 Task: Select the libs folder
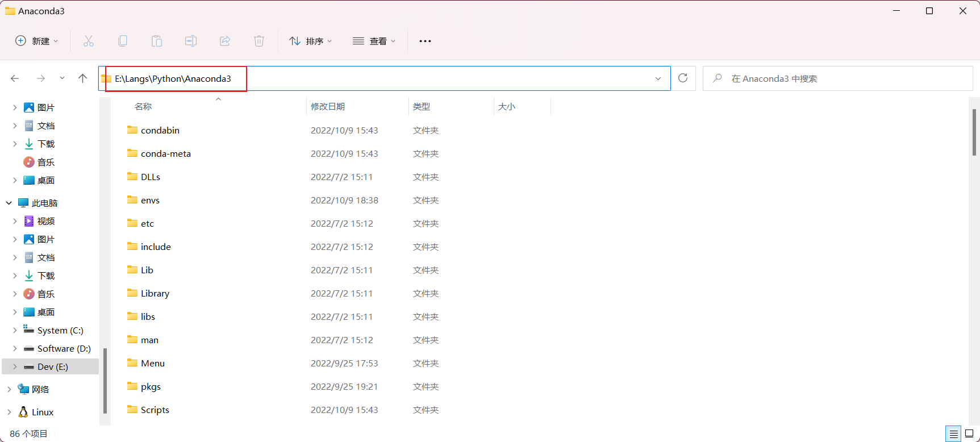[x=148, y=316]
